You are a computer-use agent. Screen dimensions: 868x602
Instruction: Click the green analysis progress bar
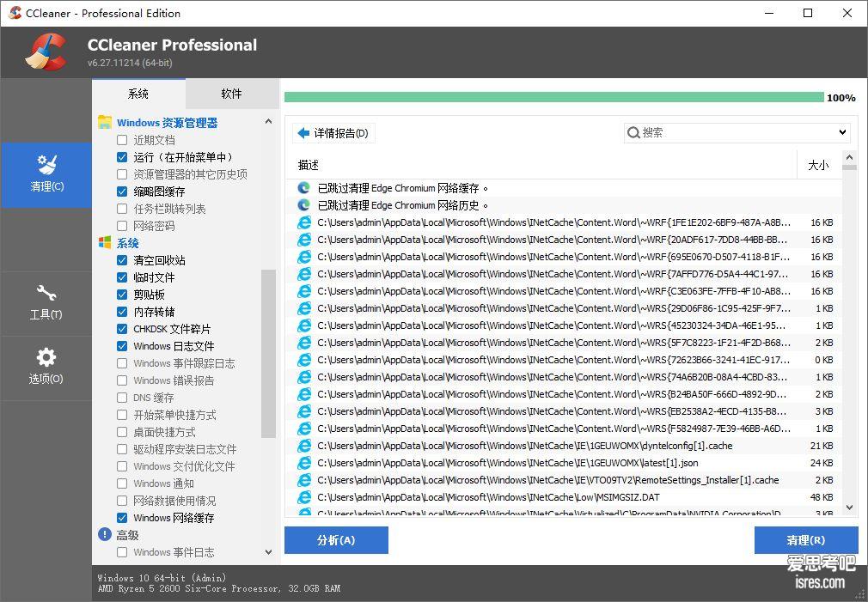point(553,97)
